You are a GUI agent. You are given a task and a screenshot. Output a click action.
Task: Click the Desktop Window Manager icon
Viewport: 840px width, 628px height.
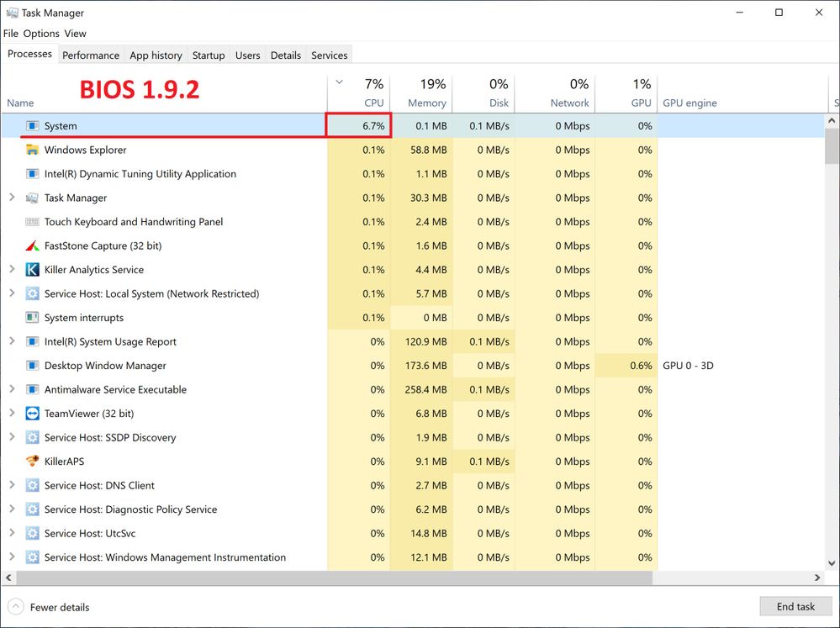click(x=32, y=366)
